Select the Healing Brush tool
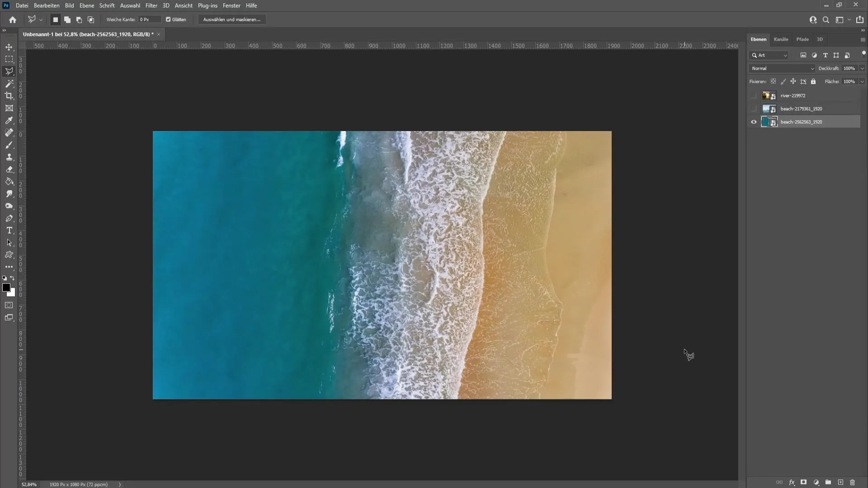Image resolution: width=868 pixels, height=488 pixels. 9,132
